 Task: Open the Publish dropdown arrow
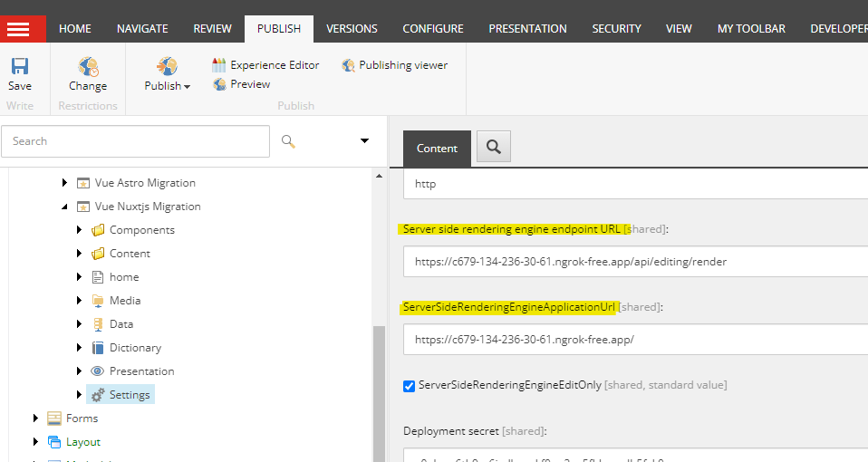coord(188,87)
